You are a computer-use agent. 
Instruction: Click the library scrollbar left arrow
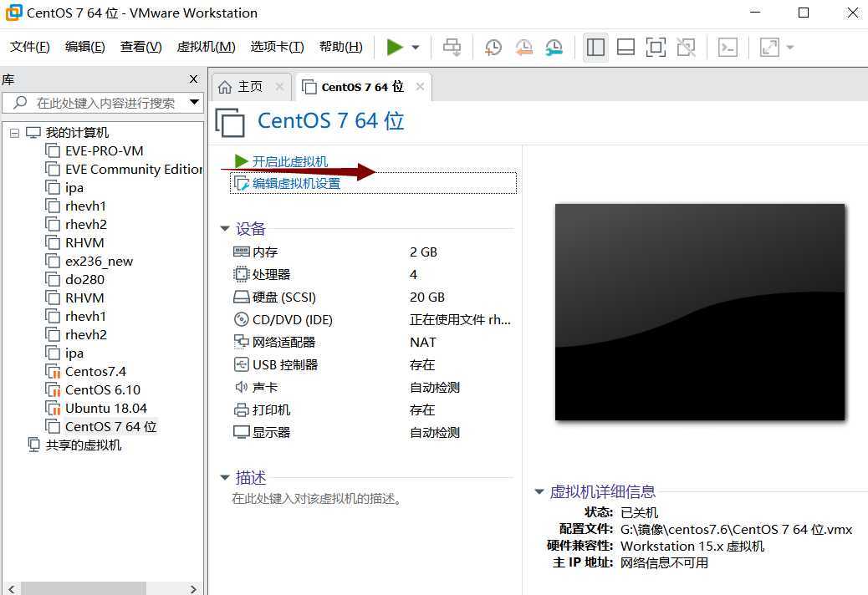tap(12, 589)
